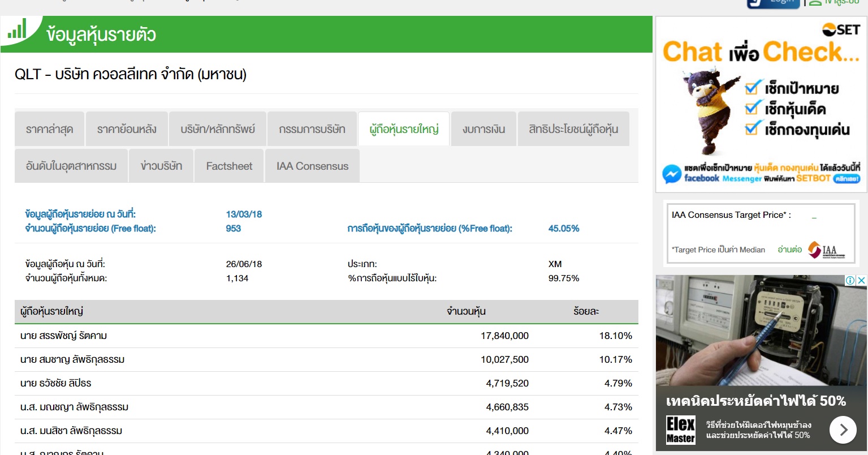This screenshot has width=868, height=455.
Task: Click the percentage 10.17%
Action: [x=616, y=359]
